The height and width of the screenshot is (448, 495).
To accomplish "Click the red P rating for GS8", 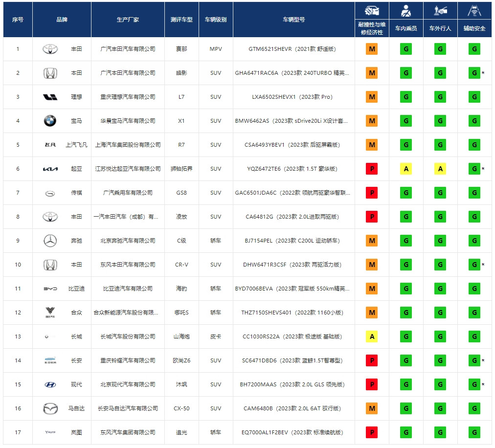I will tap(372, 193).
